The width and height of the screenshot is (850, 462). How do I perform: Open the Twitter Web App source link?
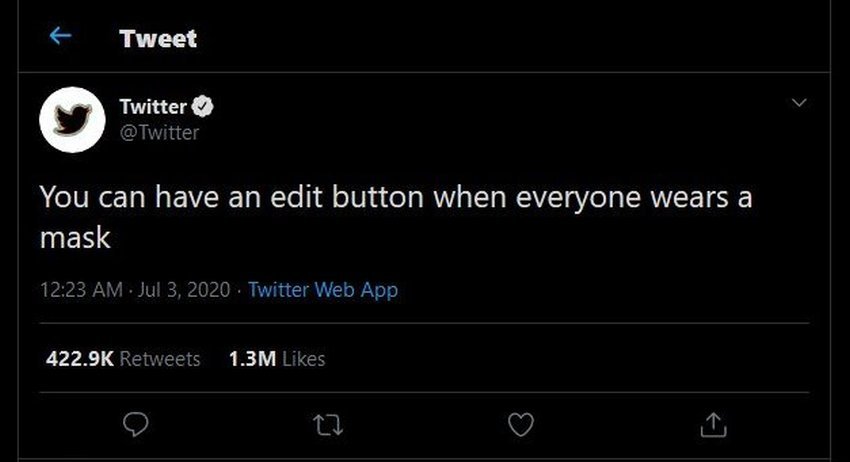pos(323,290)
